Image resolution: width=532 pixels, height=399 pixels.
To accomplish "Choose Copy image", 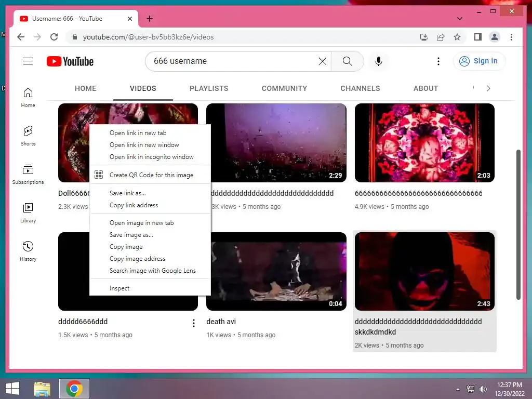I will tap(150, 247).
